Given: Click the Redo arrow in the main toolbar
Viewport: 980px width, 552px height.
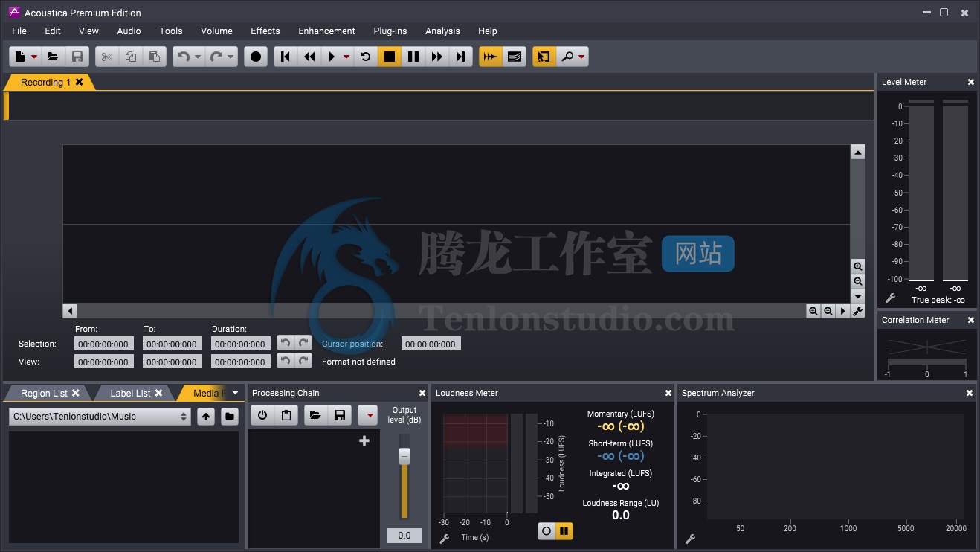Looking at the screenshot, I should click(216, 57).
